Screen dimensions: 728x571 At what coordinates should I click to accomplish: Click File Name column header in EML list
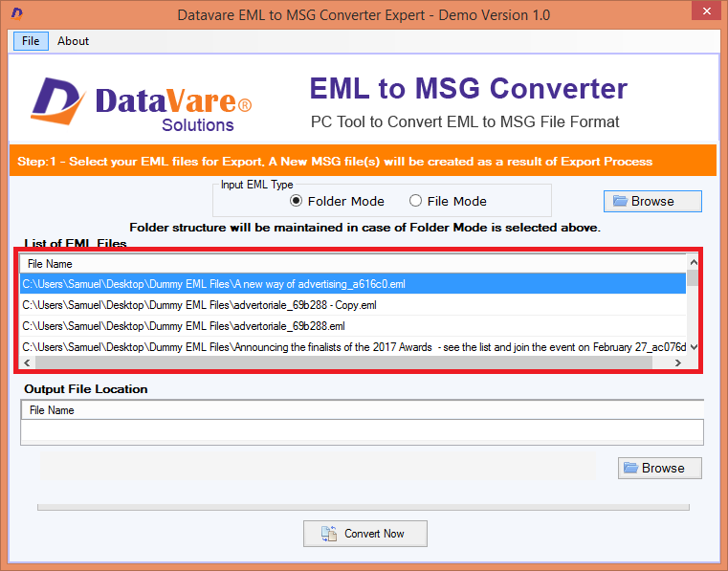point(353,264)
